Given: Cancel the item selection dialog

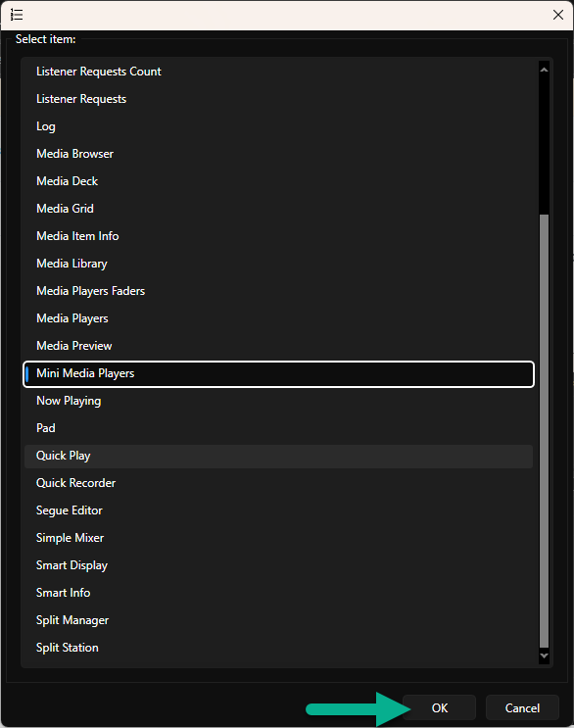Looking at the screenshot, I should 522,707.
